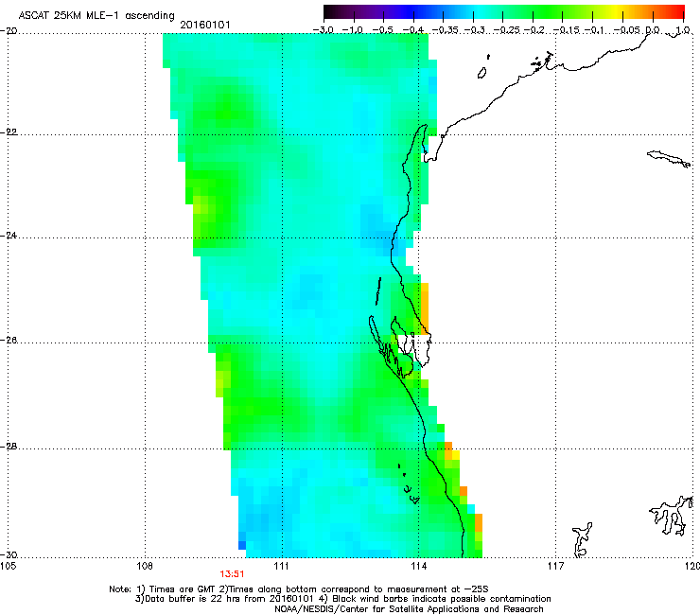Click 'Black wind barbs indicate possible contamination' note
This screenshot has height=615, width=700.
442,599
